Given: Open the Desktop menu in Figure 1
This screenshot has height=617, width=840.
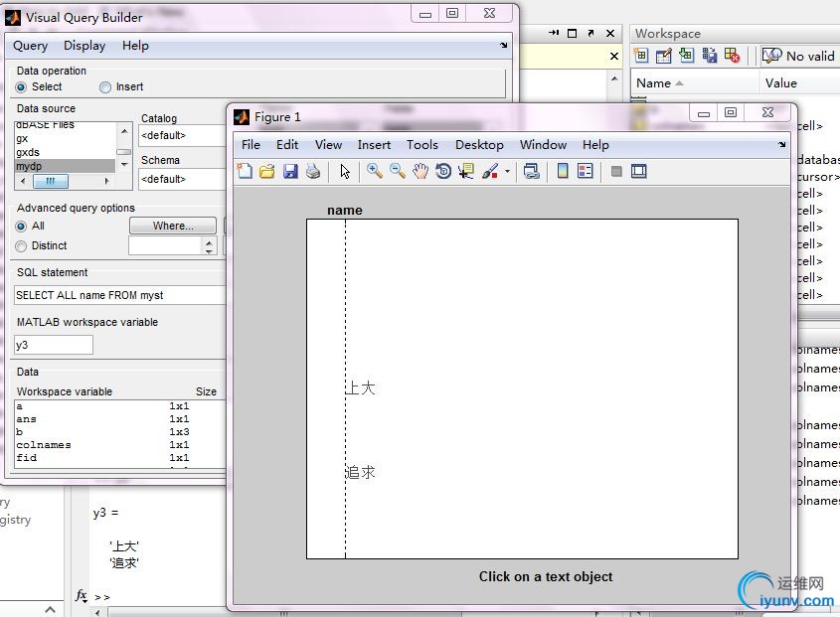Looking at the screenshot, I should 479,145.
